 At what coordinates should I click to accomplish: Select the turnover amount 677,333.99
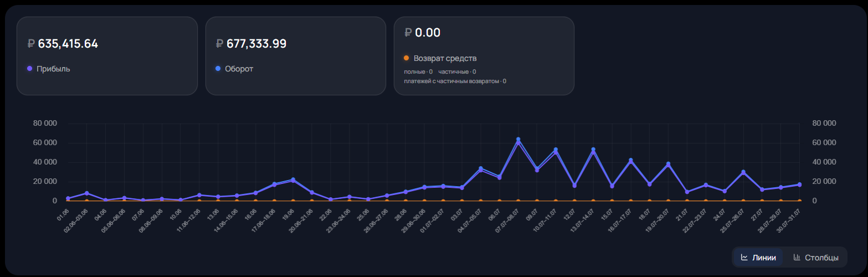[256, 44]
